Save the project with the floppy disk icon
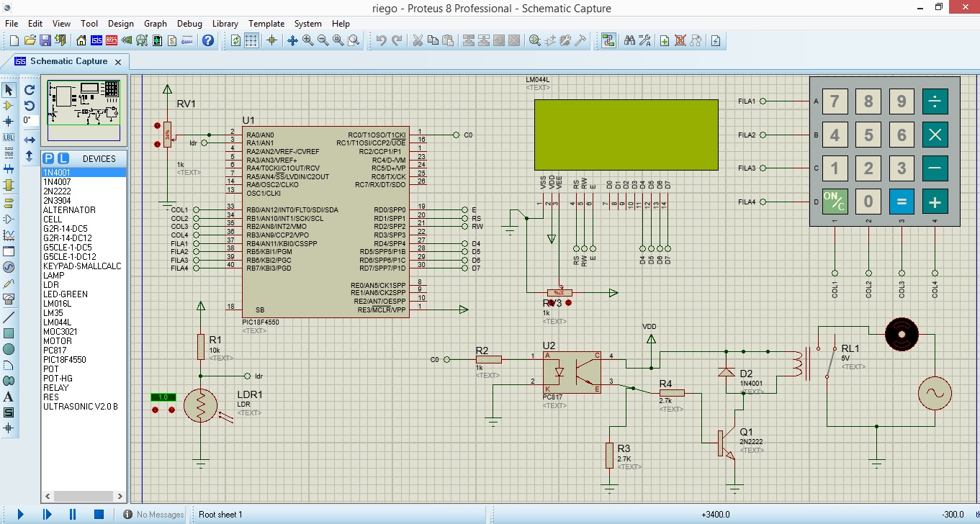This screenshot has height=524, width=980. (45, 40)
